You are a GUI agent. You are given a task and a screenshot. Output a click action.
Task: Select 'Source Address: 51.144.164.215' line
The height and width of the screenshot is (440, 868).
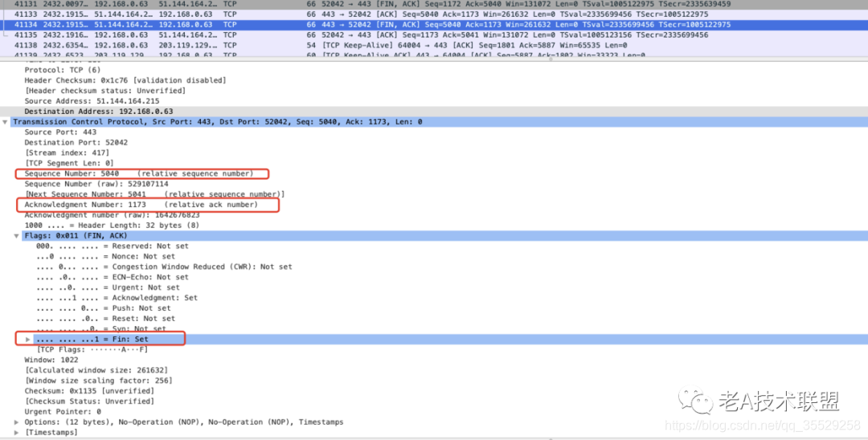[x=92, y=101]
